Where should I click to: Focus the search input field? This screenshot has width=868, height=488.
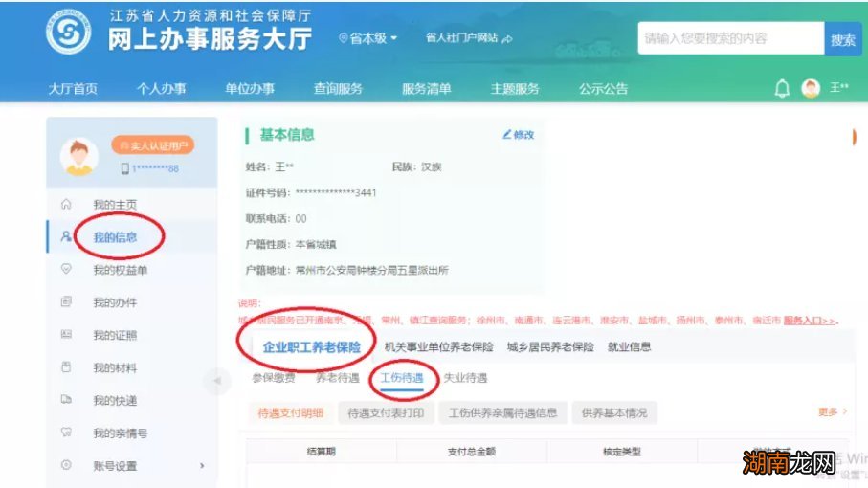pyautogui.click(x=731, y=38)
